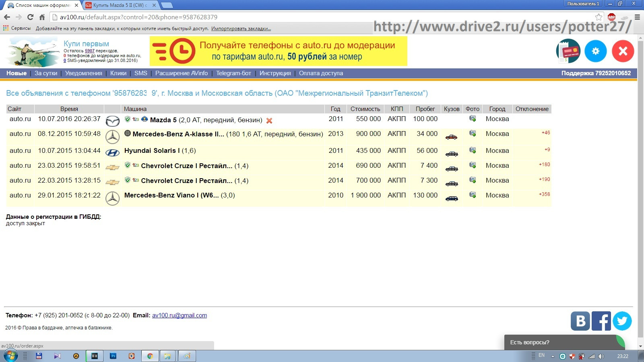This screenshot has width=644, height=362.
Task: Click the av100.ru@gmail.com email link
Action: point(180,315)
